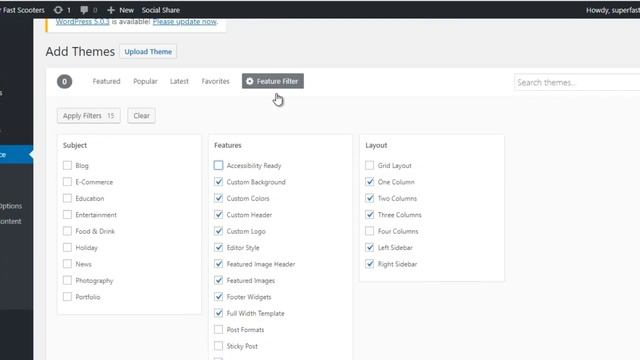Screen dimensions: 640x360
Task: Check the Grid Layout checkbox
Action: click(x=369, y=165)
